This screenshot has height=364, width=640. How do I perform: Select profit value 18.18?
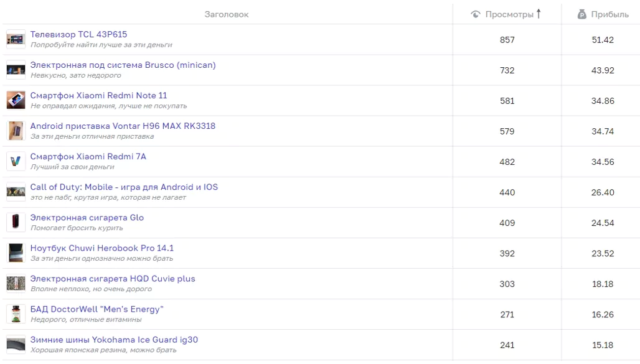tap(603, 284)
